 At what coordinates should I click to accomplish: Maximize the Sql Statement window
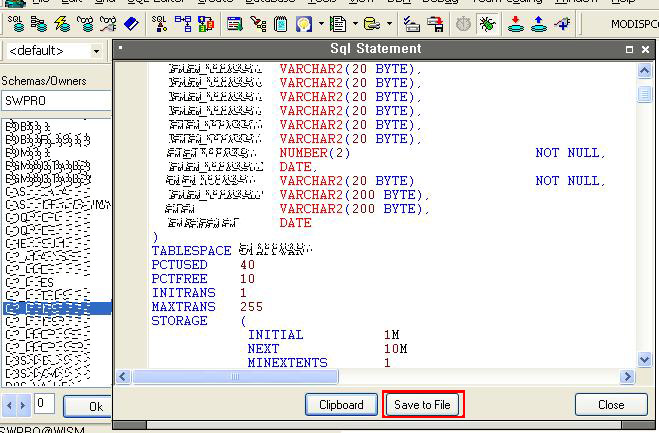[x=629, y=50]
